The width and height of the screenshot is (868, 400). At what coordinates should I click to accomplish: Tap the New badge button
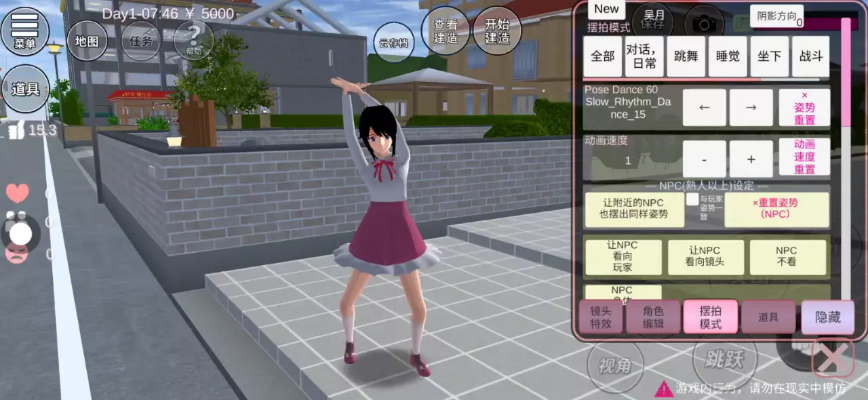pyautogui.click(x=606, y=9)
